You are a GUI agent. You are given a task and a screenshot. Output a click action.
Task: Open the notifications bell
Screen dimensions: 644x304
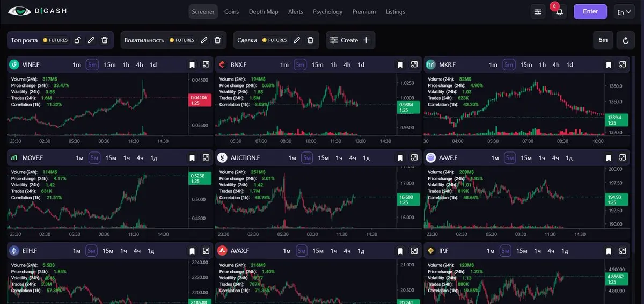tap(560, 12)
